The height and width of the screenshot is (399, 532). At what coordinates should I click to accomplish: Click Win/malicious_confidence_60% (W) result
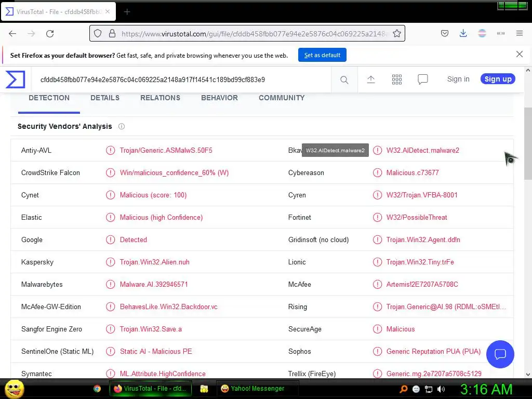pyautogui.click(x=174, y=172)
